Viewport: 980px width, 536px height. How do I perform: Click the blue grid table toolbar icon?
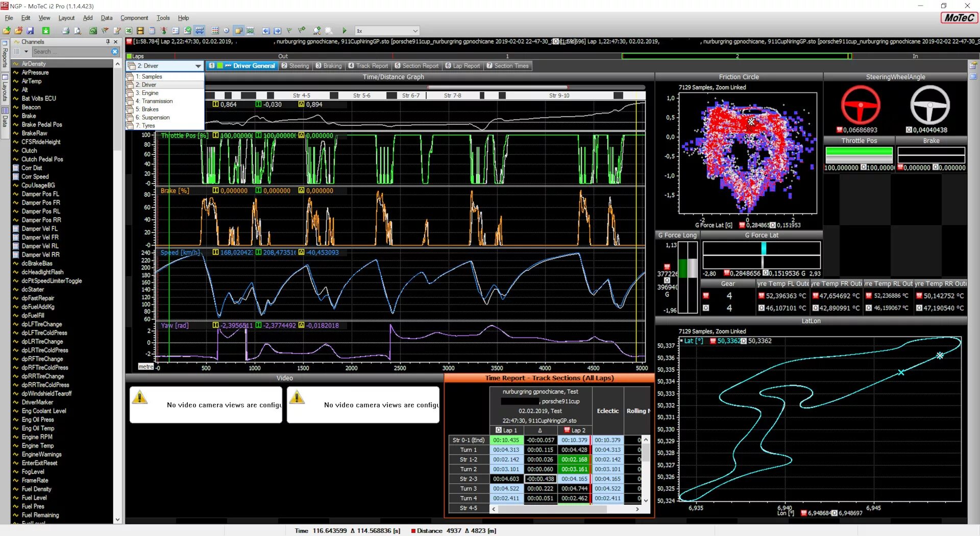click(215, 31)
